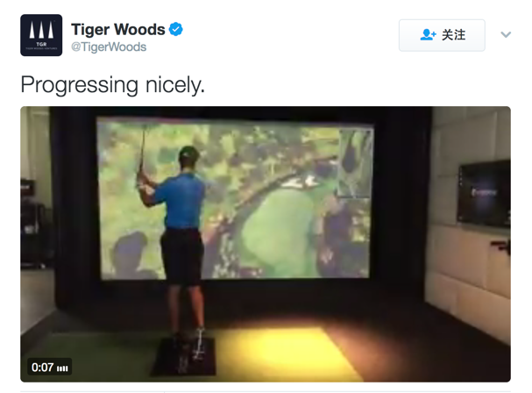Open the TGR profile avatar
Image resolution: width=532 pixels, height=393 pixels.
[41, 35]
